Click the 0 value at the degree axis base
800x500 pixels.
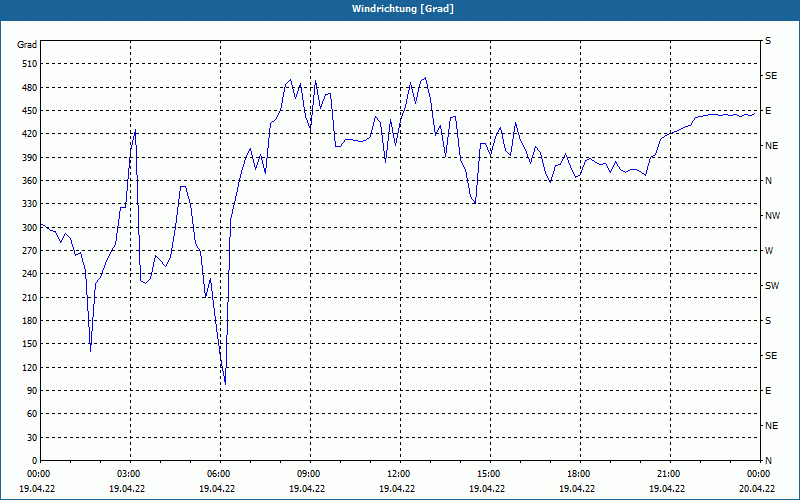click(x=35, y=461)
